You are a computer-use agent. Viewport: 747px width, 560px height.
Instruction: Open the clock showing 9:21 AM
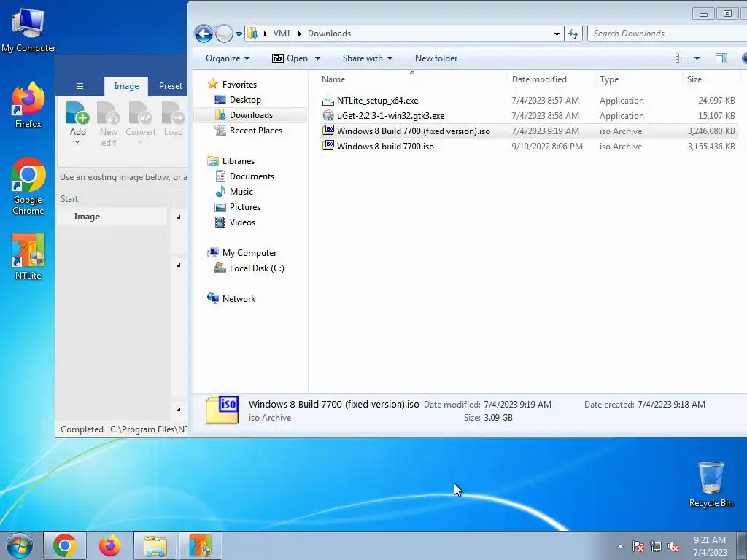pos(710,546)
